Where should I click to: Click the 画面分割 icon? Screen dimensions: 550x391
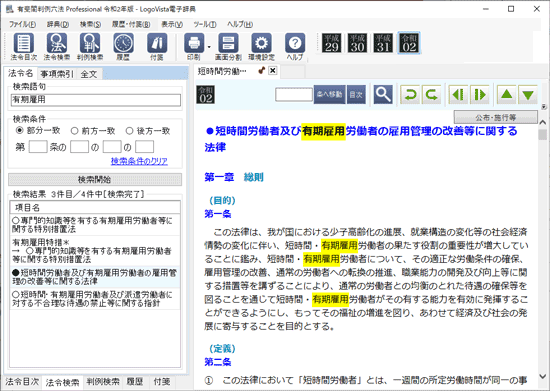click(228, 47)
